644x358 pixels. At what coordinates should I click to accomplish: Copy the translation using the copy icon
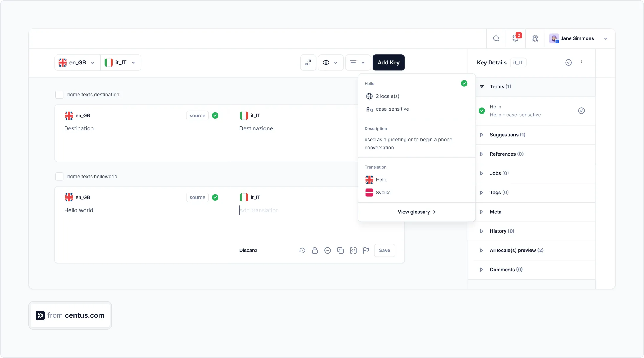[340, 250]
